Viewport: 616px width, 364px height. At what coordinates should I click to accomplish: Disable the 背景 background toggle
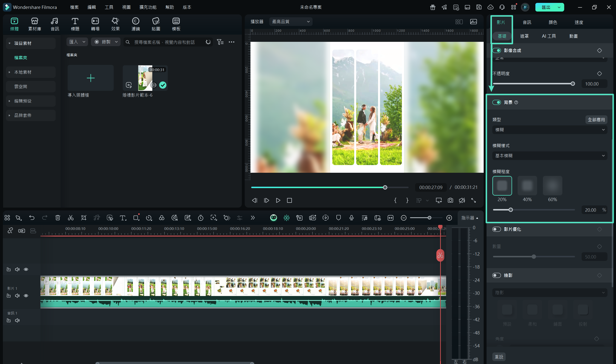[496, 102]
